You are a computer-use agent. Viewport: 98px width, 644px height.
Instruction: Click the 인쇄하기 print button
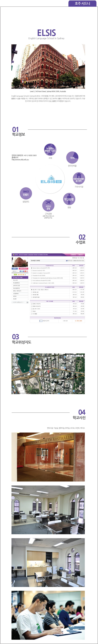[15, 269]
